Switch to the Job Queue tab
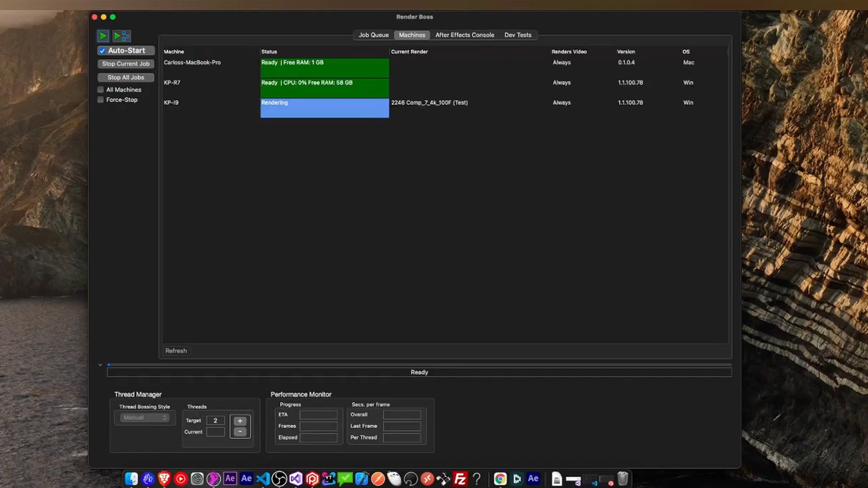The height and width of the screenshot is (488, 868). click(x=373, y=35)
